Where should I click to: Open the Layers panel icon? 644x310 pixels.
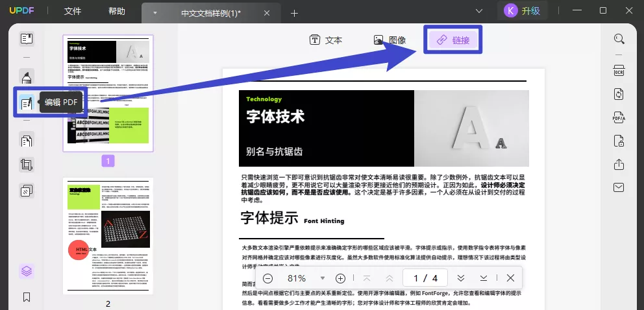pyautogui.click(x=27, y=272)
